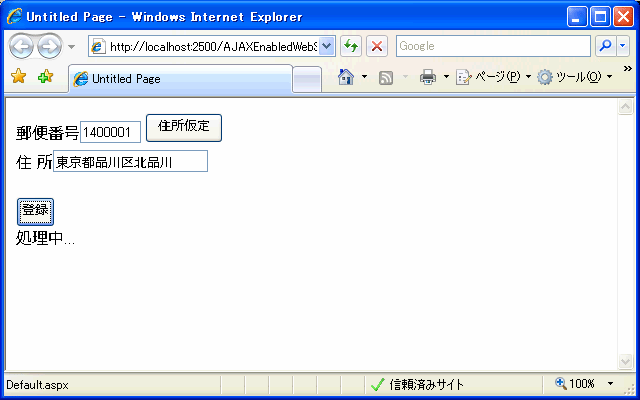Screen dimensions: 640x400
Task: Maximize the Internet Explorer window
Action: (x=600, y=17)
